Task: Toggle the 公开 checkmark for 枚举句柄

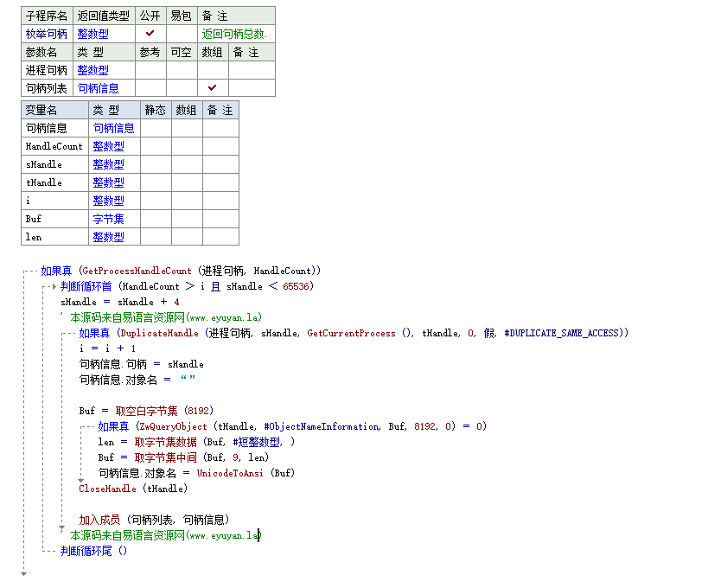Action: 150,34
